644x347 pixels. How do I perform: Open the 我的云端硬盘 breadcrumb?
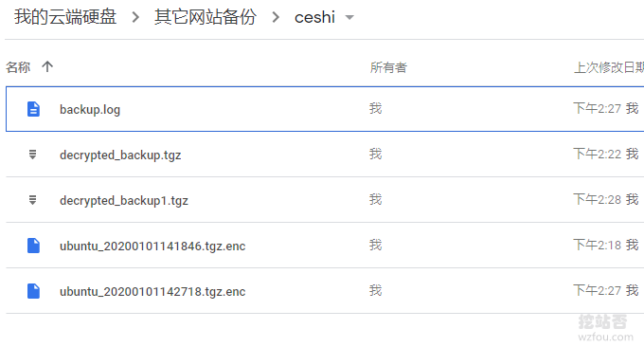[65, 17]
